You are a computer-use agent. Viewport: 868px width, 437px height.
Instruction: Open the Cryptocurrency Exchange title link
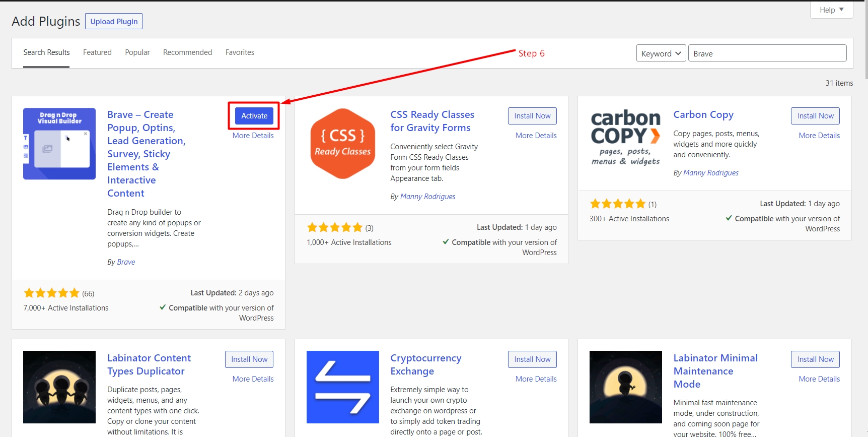[x=426, y=364]
